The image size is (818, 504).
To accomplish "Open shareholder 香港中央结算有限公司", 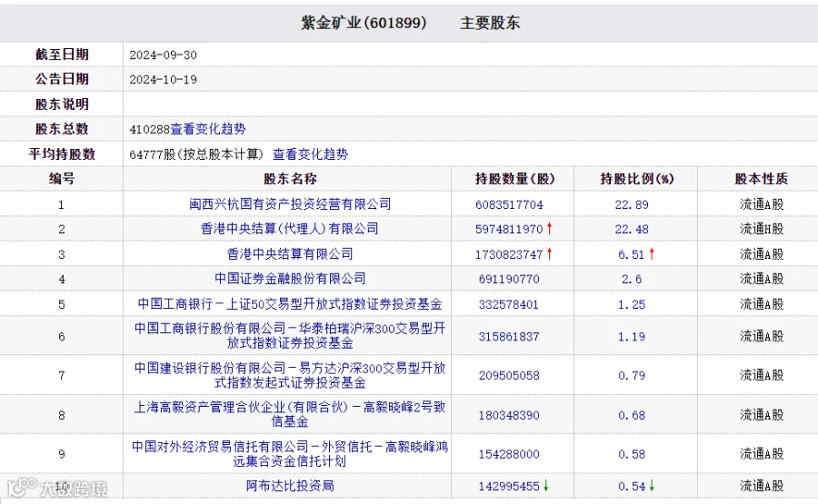I will 290,254.
